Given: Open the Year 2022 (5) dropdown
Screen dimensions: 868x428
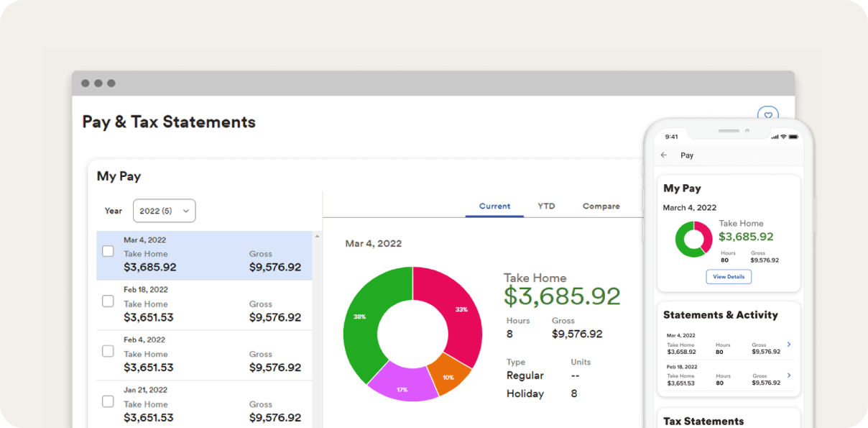Looking at the screenshot, I should (165, 210).
